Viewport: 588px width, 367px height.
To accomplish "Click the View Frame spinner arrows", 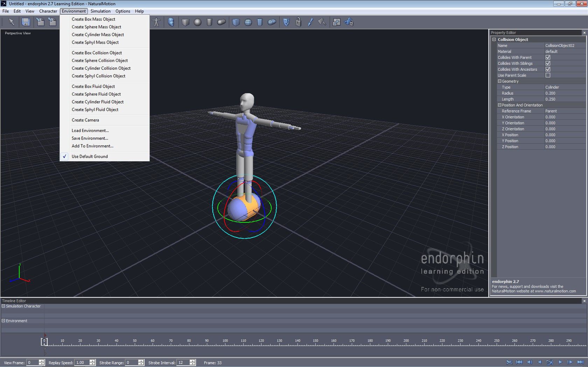I will [x=42, y=362].
